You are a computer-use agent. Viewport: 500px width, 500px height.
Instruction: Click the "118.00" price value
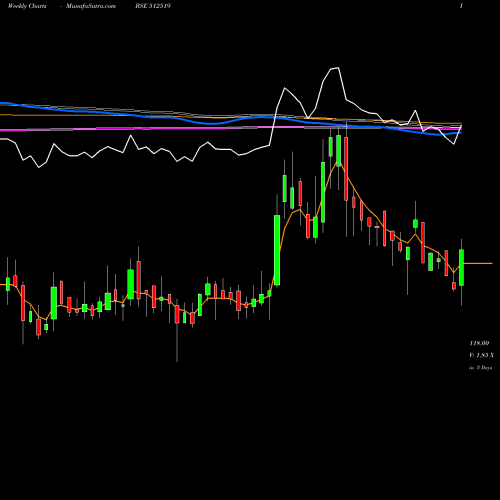tap(479, 343)
